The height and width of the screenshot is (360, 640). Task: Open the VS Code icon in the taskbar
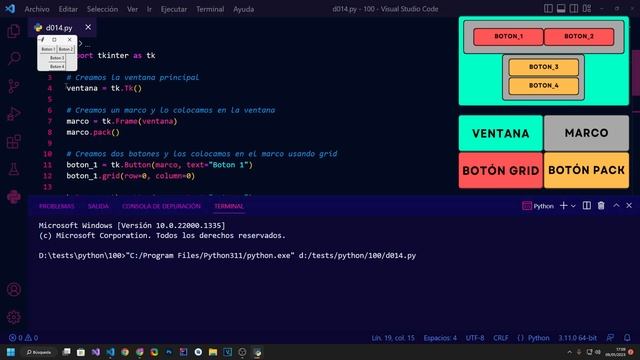111,352
